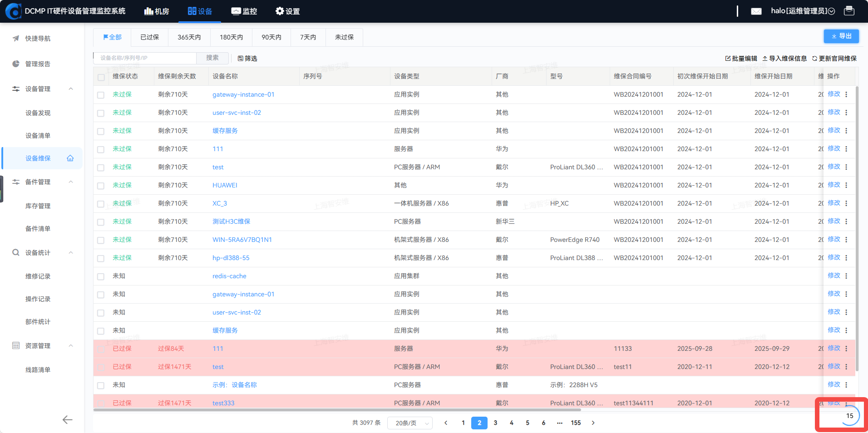
Task: Go to the previous page arrow
Action: 446,423
